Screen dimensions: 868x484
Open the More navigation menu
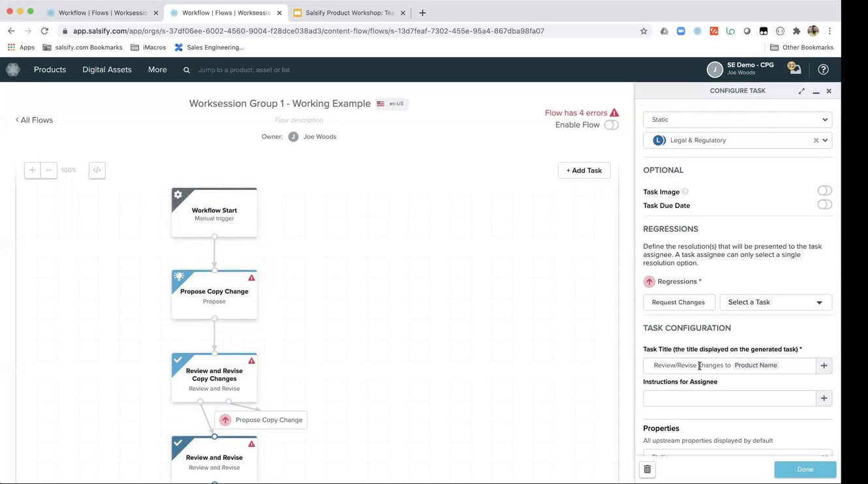coord(157,70)
